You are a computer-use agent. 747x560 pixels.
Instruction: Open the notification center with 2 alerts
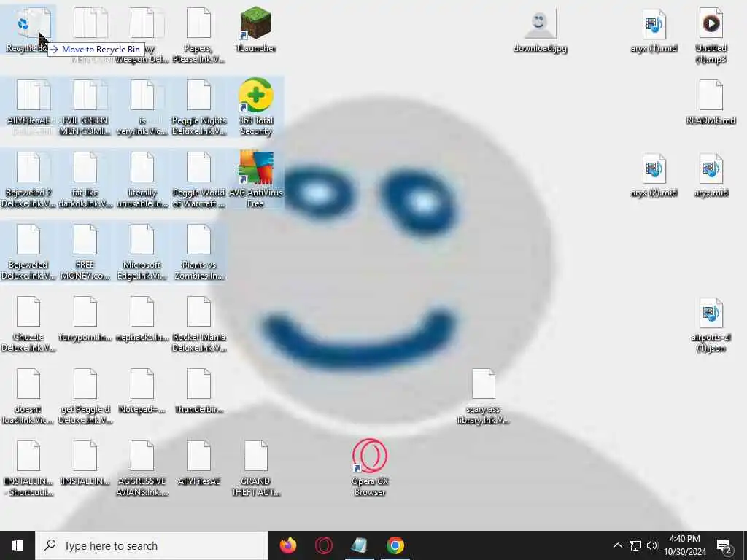coord(724,545)
